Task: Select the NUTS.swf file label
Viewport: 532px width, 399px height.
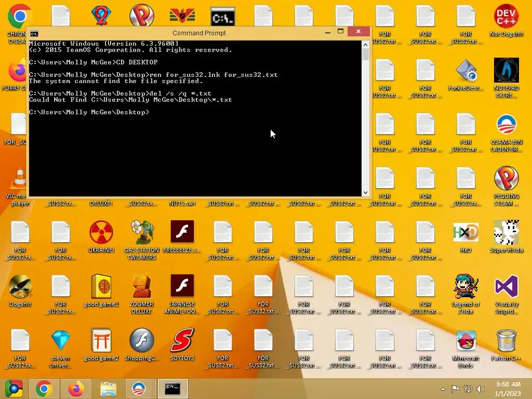Action: pos(182,203)
